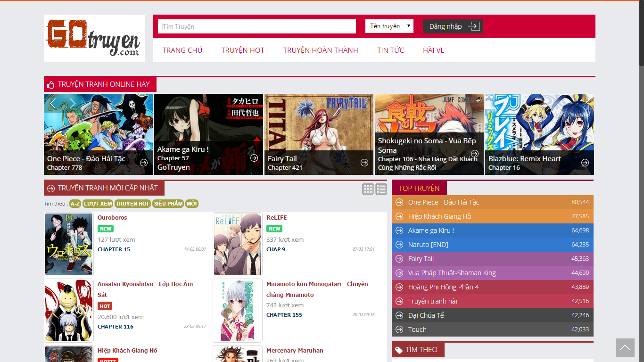Click the GOtruyen.com logo
Viewport: 644px width, 362px height.
point(94,38)
